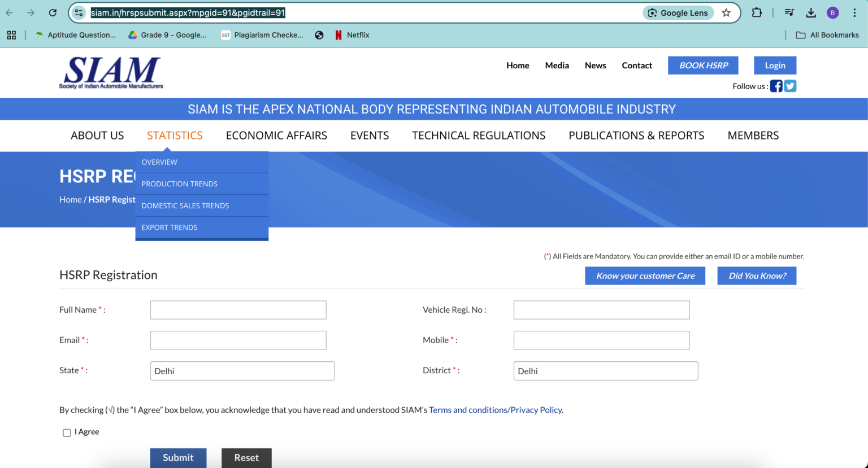Viewport: 868px width, 468px height.
Task: Click the BOOK HSRP button
Action: 703,65
